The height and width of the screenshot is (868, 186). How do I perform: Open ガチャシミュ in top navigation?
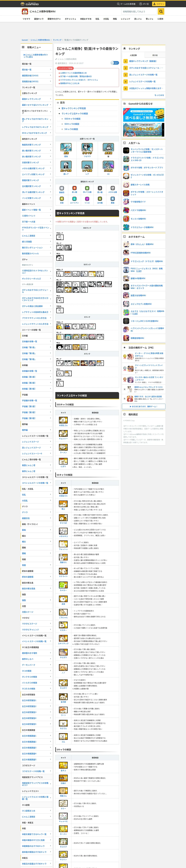click(x=70, y=19)
